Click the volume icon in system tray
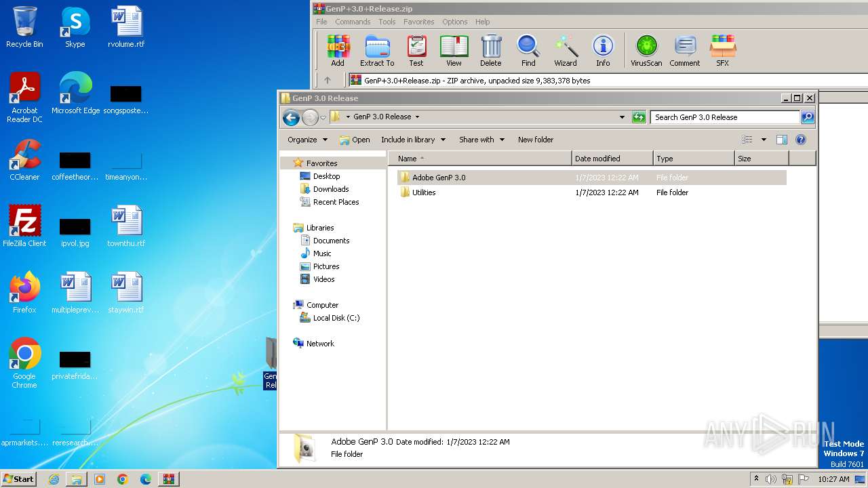The width and height of the screenshot is (868, 488). pyautogui.click(x=771, y=479)
